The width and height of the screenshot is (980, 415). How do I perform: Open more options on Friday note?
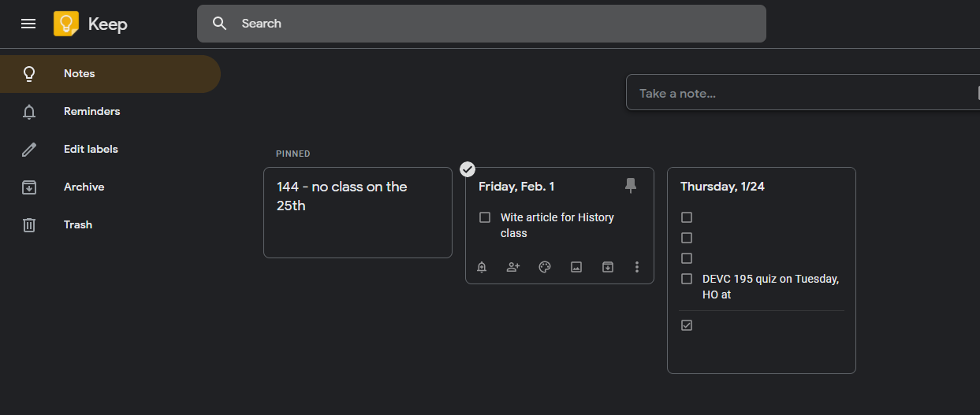point(637,267)
